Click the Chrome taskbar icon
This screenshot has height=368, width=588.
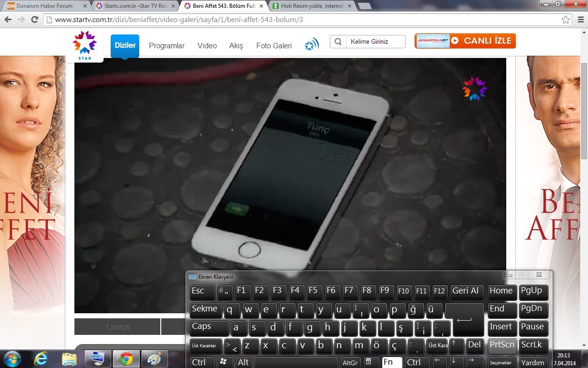(126, 359)
